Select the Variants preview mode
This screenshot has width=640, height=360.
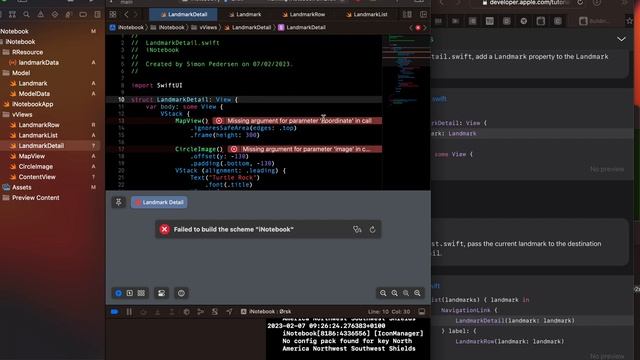pos(141,293)
